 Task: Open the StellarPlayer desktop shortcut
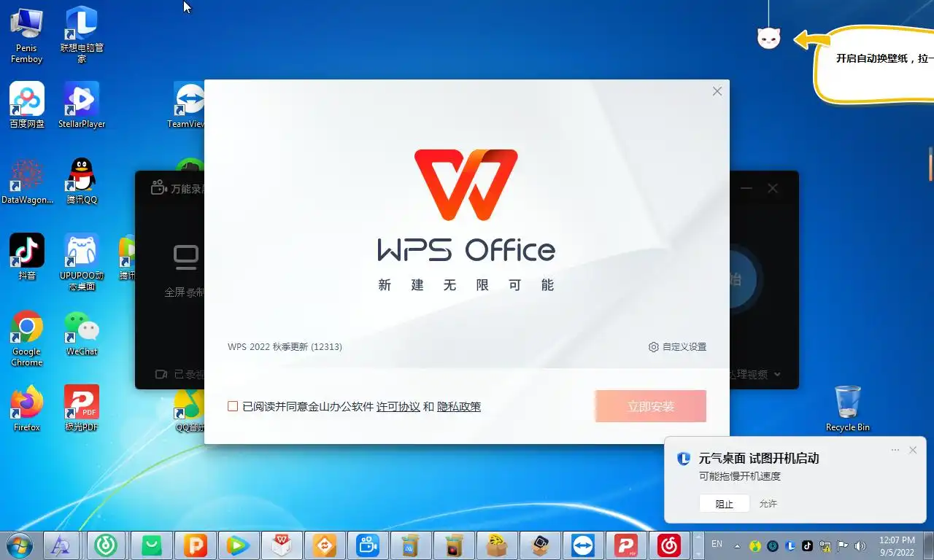82,106
